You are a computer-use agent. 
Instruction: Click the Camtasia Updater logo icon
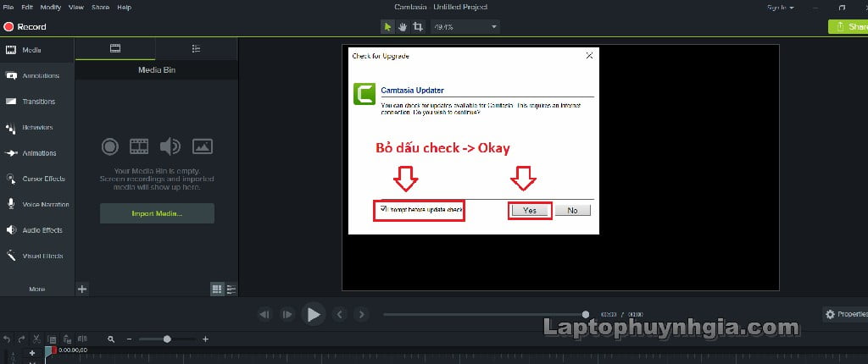(x=364, y=94)
